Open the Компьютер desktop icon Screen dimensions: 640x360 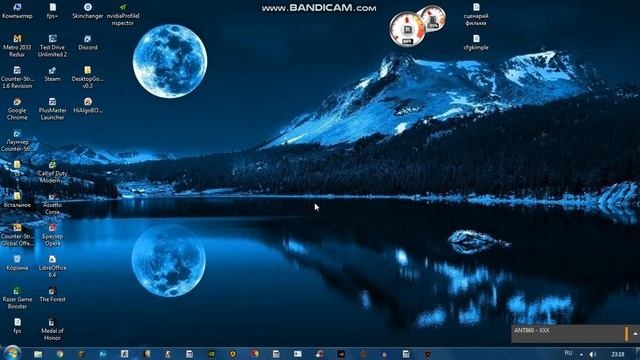coord(17,11)
